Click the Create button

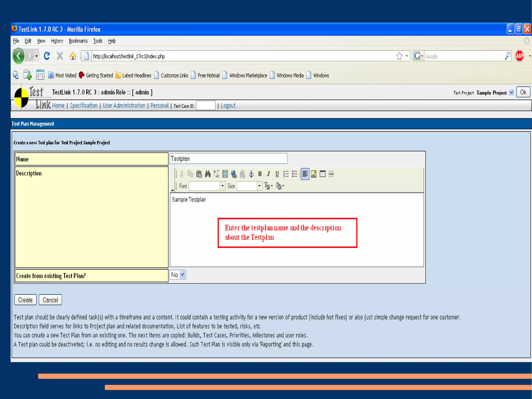(x=25, y=300)
